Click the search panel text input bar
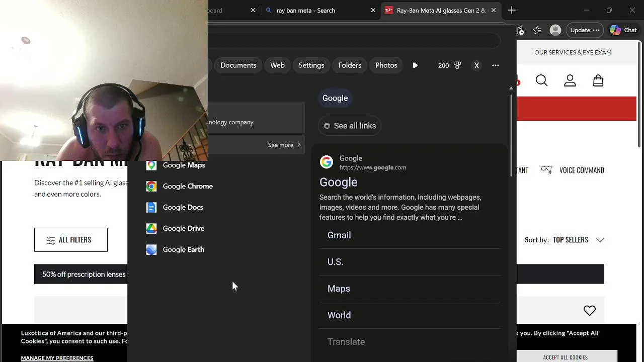Viewport: 644px width, 362px height. tap(354, 41)
